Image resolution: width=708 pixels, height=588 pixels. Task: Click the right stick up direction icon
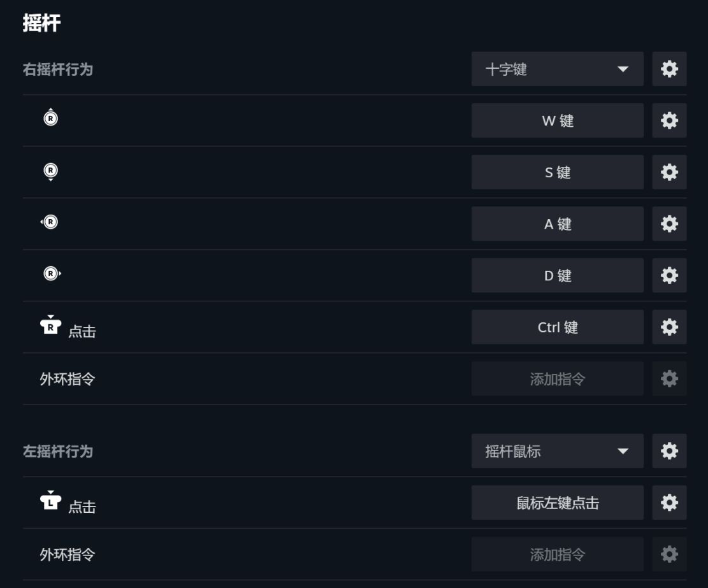50,118
